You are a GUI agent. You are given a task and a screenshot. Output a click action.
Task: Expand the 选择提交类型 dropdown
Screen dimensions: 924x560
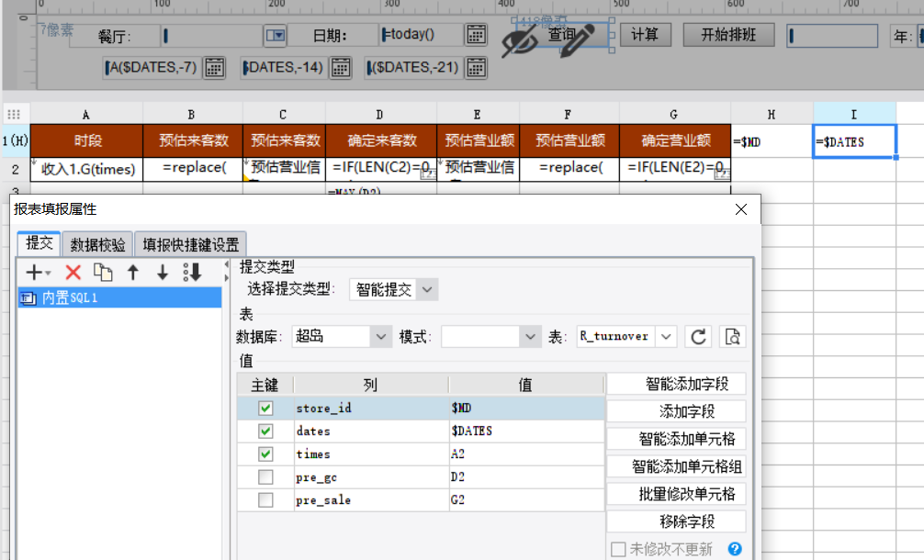click(x=427, y=290)
